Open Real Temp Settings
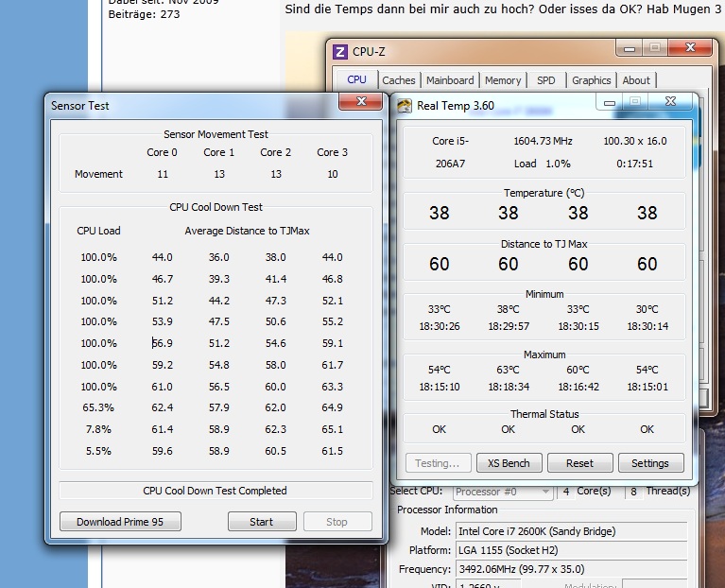725x588 pixels. 650,462
